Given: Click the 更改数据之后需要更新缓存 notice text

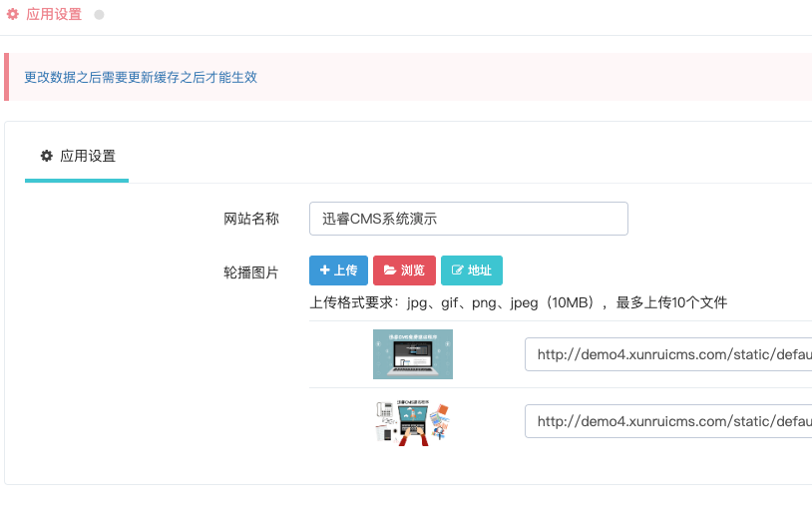Looking at the screenshot, I should coord(141,77).
